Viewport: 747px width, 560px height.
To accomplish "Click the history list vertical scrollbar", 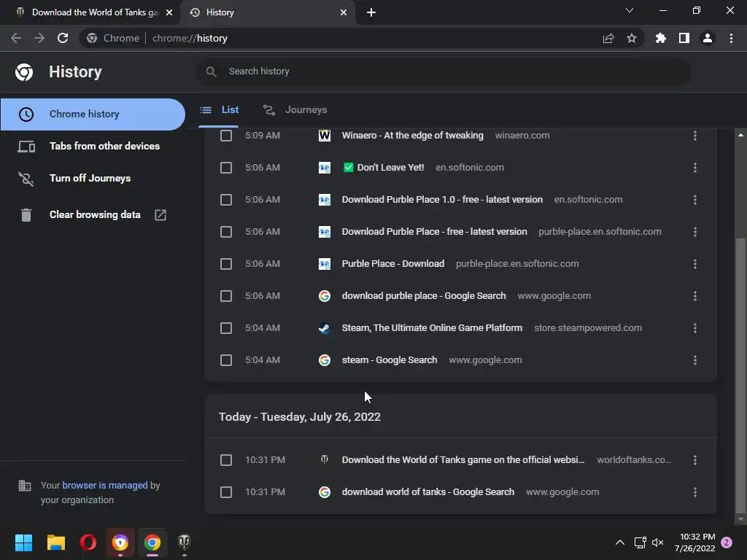I will (x=740, y=374).
